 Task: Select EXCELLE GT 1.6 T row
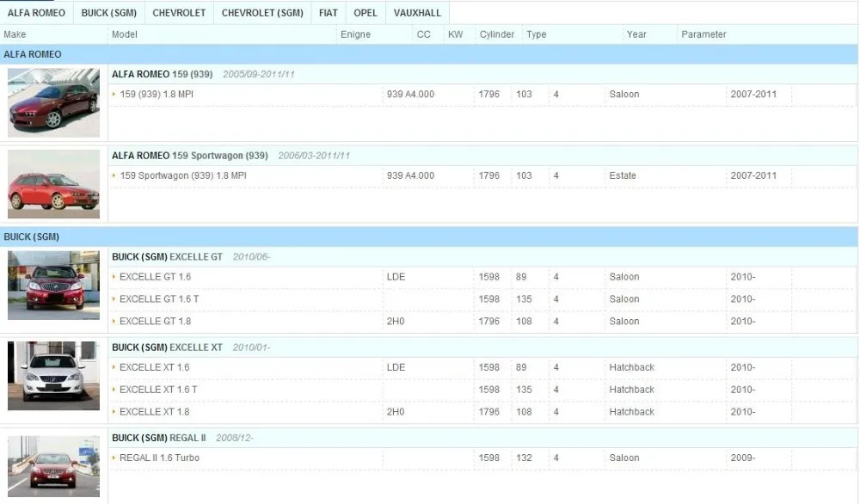482,299
